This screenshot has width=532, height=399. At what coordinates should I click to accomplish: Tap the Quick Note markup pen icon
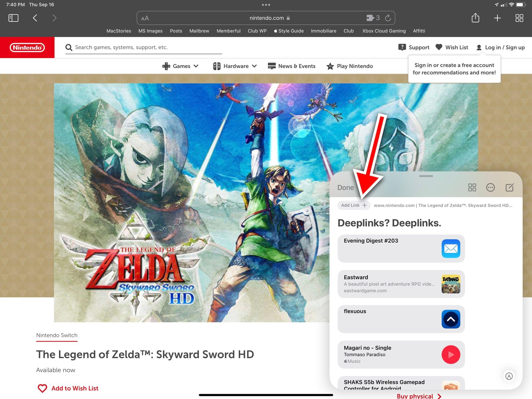509,376
